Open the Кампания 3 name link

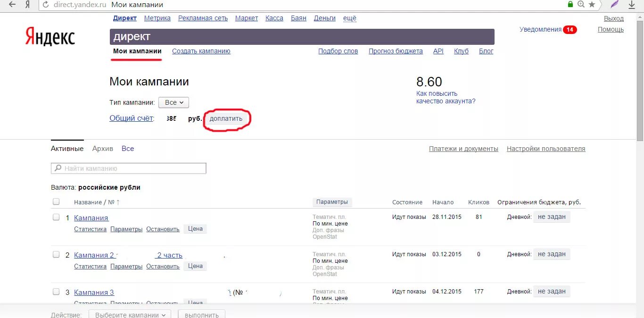click(94, 293)
